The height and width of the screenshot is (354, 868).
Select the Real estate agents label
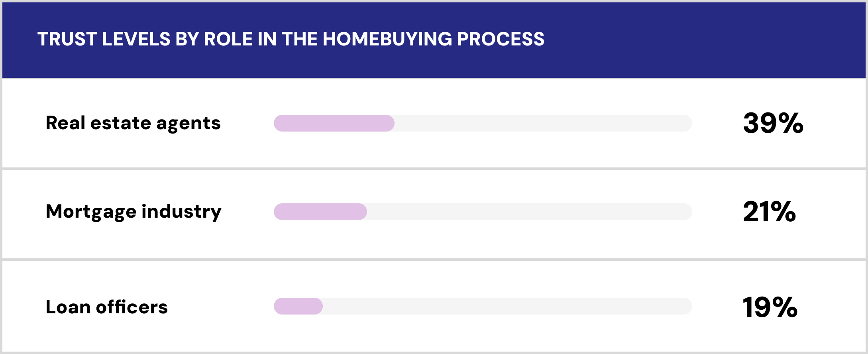point(133,123)
